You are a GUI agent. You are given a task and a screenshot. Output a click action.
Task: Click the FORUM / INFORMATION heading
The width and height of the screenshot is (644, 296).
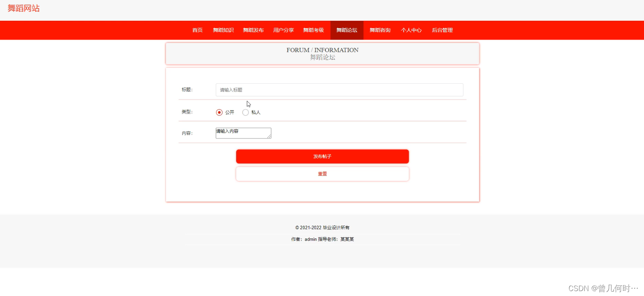pyautogui.click(x=322, y=50)
